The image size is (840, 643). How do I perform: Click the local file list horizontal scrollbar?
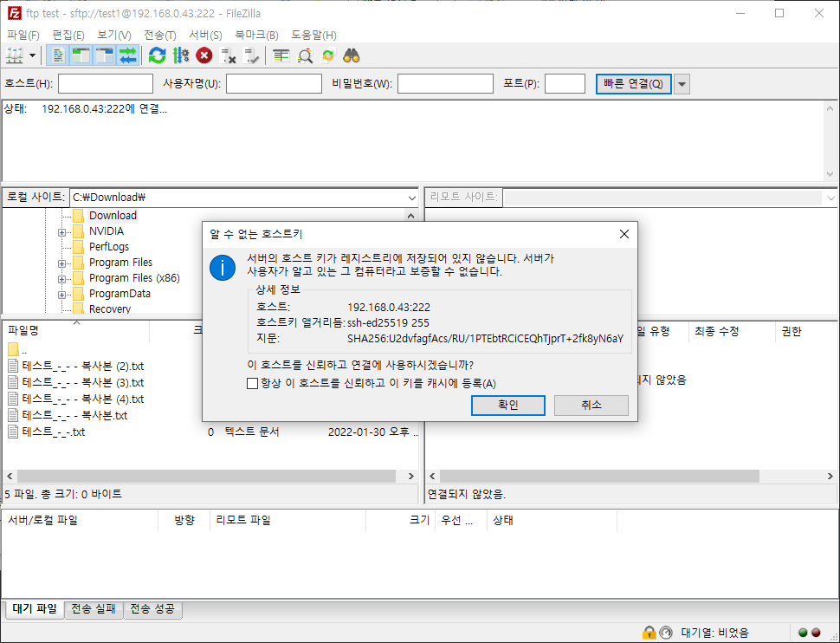point(206,477)
